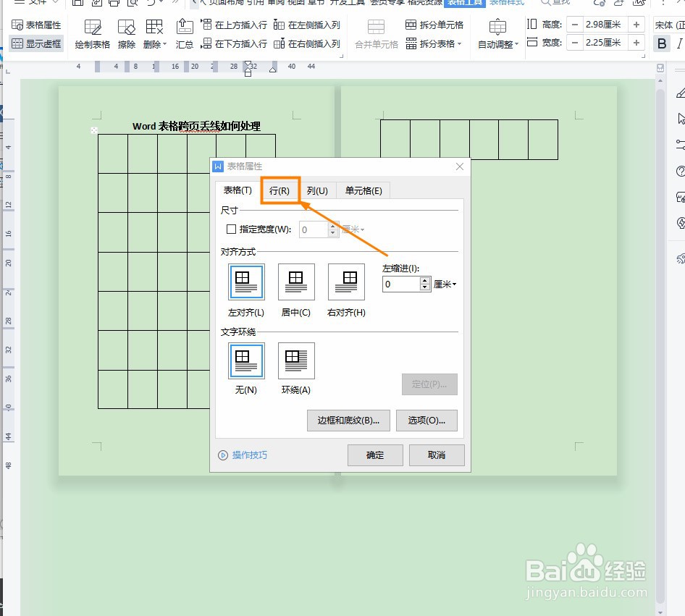Viewport: 685px width, 616px height.
Task: Cancel the dialog with 取消
Action: point(437,455)
